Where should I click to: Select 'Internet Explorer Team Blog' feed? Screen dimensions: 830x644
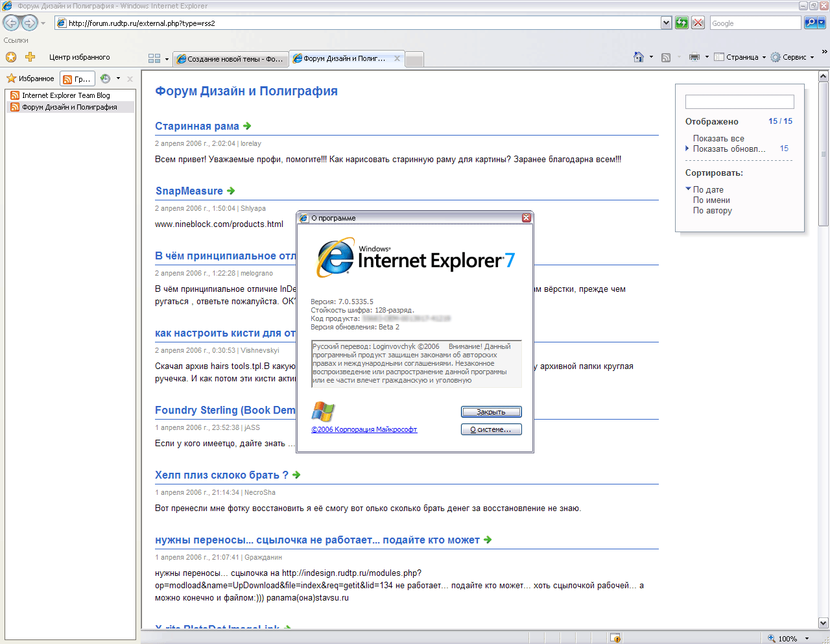pos(66,95)
